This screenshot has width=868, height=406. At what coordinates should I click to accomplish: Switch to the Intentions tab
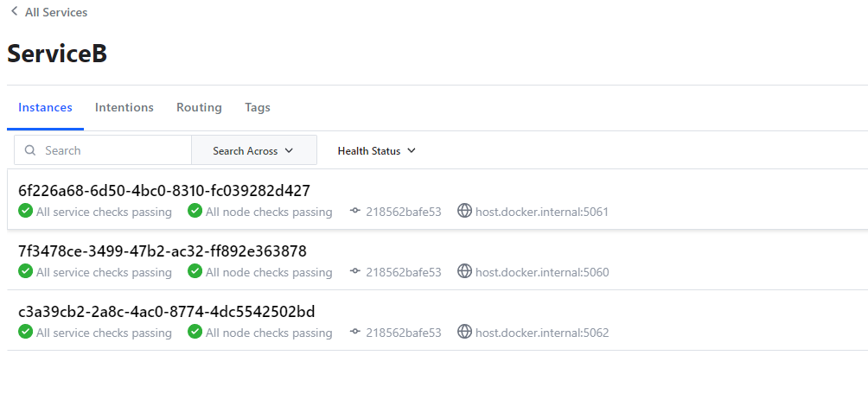(124, 108)
